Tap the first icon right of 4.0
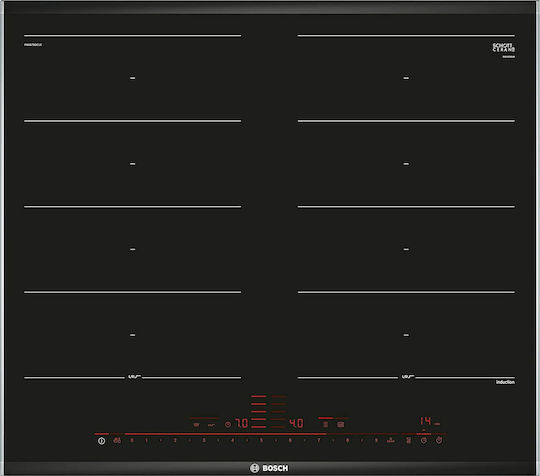540x476 pixels. (325, 424)
